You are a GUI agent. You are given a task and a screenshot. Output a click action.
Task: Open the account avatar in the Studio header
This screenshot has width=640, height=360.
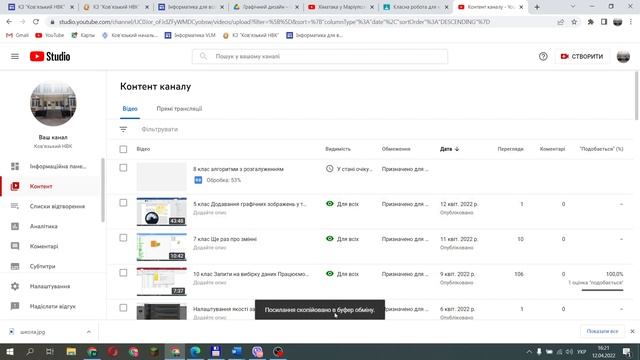click(x=623, y=56)
